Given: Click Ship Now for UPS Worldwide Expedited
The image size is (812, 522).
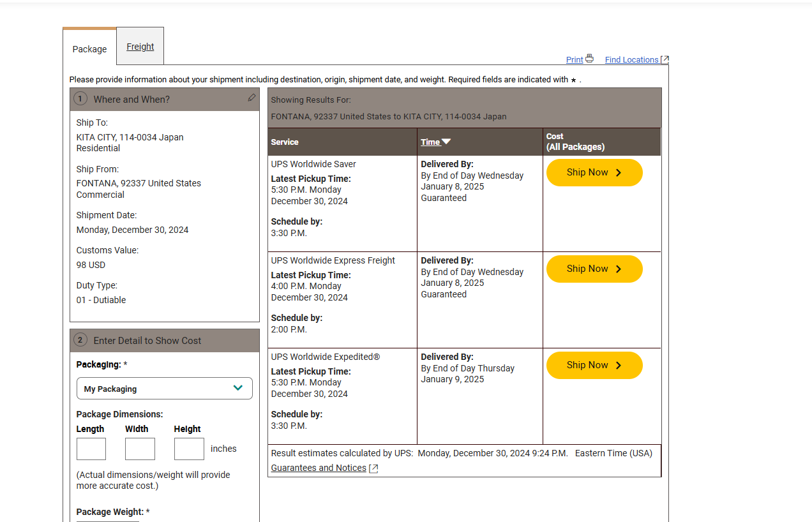Looking at the screenshot, I should click(x=594, y=365).
